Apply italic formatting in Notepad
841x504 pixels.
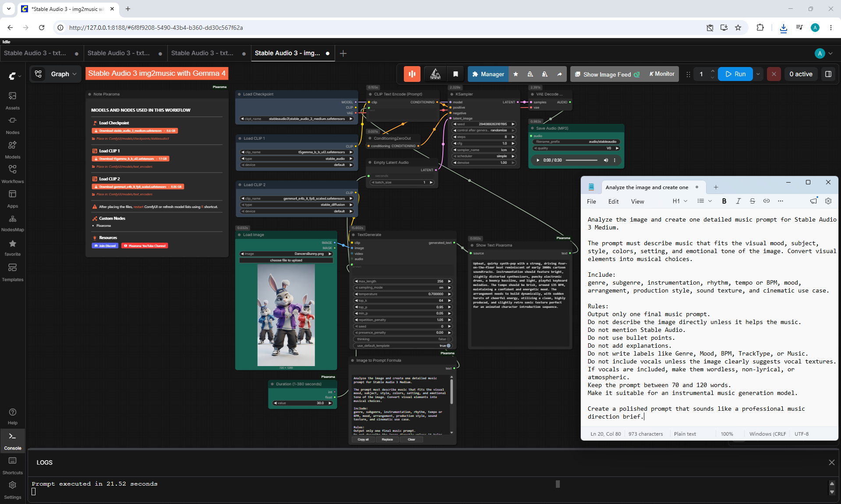[738, 201]
